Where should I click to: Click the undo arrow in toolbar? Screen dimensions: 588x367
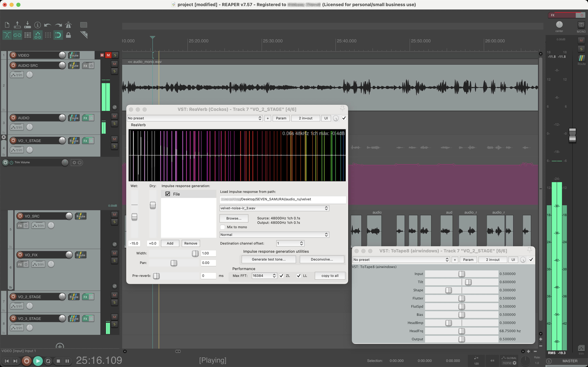point(48,25)
